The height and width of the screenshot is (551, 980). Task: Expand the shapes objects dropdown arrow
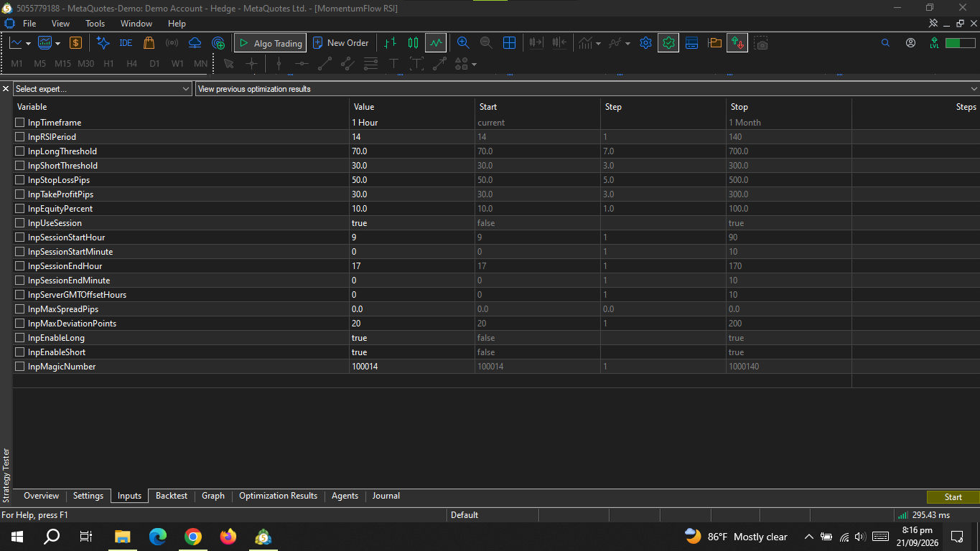point(474,65)
